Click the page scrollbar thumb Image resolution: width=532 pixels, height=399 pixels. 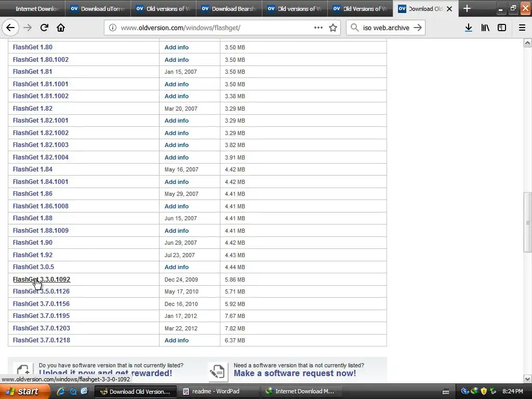point(528,222)
